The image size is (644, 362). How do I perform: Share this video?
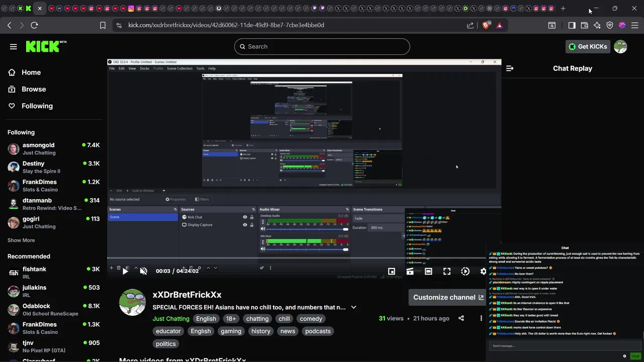click(x=461, y=318)
